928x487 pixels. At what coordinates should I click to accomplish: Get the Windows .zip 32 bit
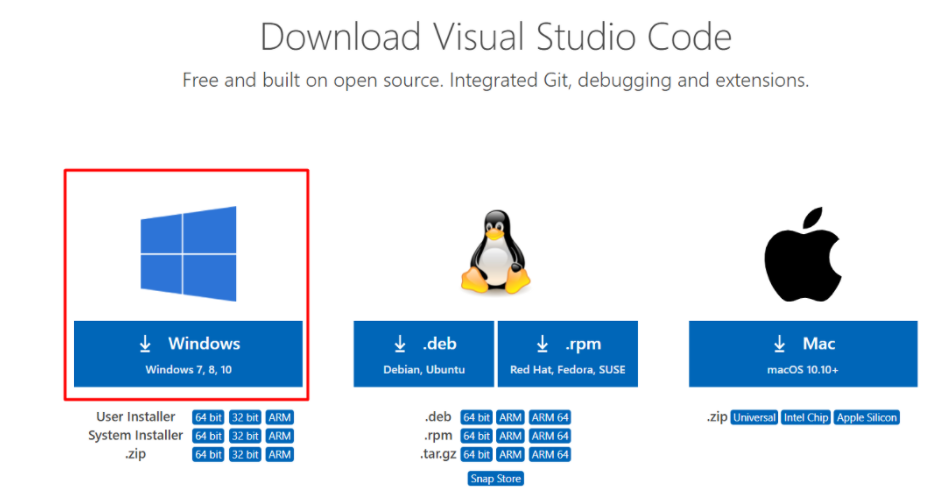(245, 454)
